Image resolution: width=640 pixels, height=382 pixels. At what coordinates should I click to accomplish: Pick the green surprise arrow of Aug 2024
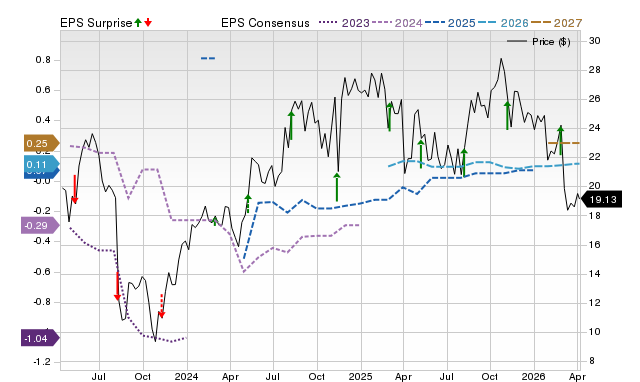(291, 125)
